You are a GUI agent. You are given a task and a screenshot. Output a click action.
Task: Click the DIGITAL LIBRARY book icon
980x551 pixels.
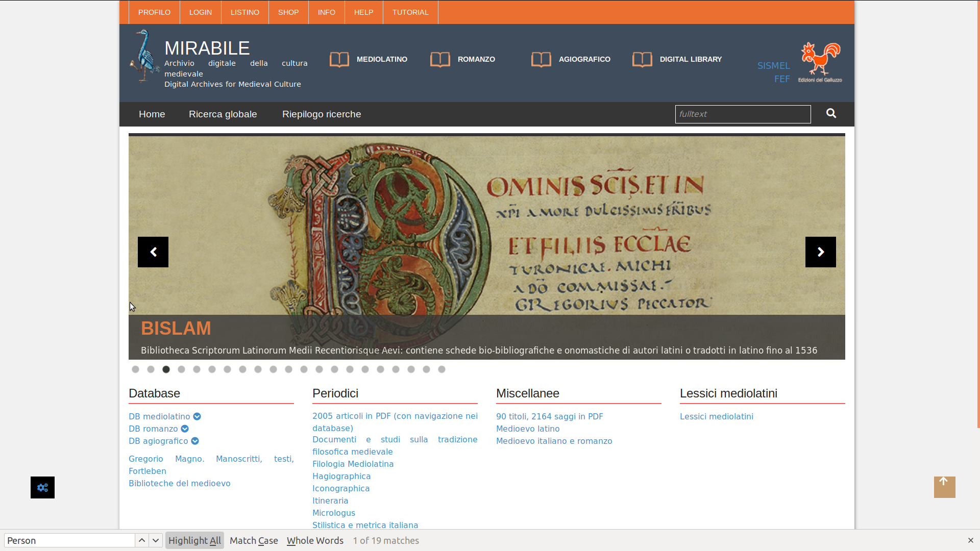point(642,59)
